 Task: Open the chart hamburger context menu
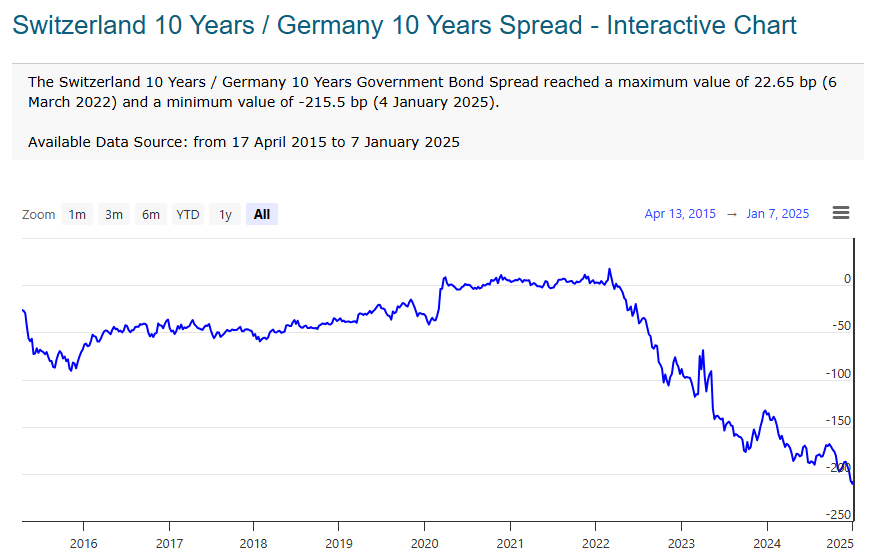coord(841,213)
